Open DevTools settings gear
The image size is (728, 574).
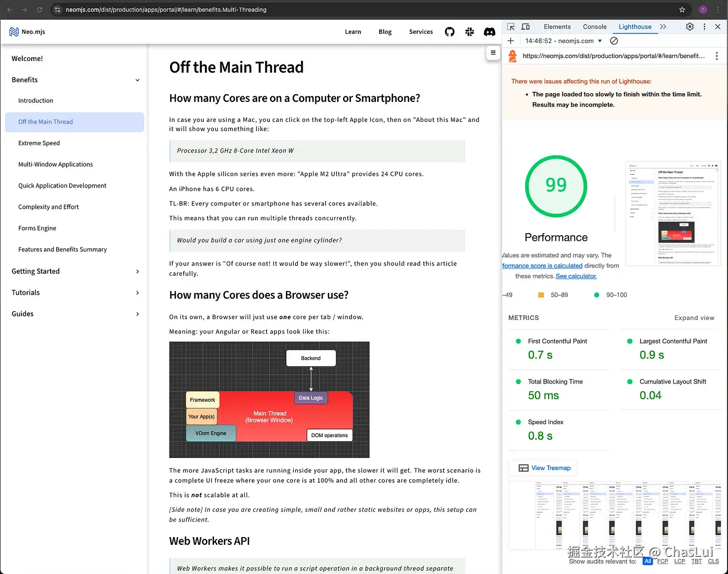coord(690,27)
